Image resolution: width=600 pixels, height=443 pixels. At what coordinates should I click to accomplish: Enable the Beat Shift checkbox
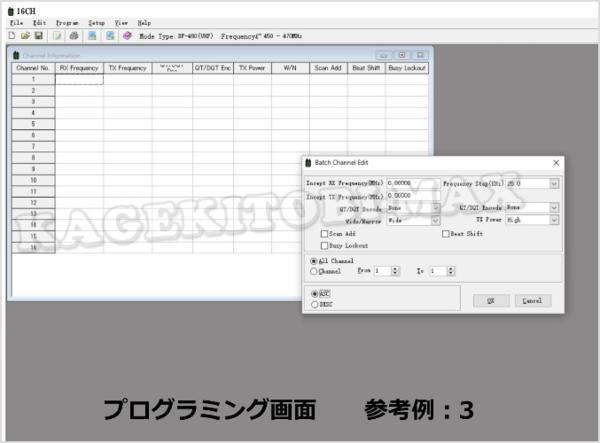pos(445,234)
